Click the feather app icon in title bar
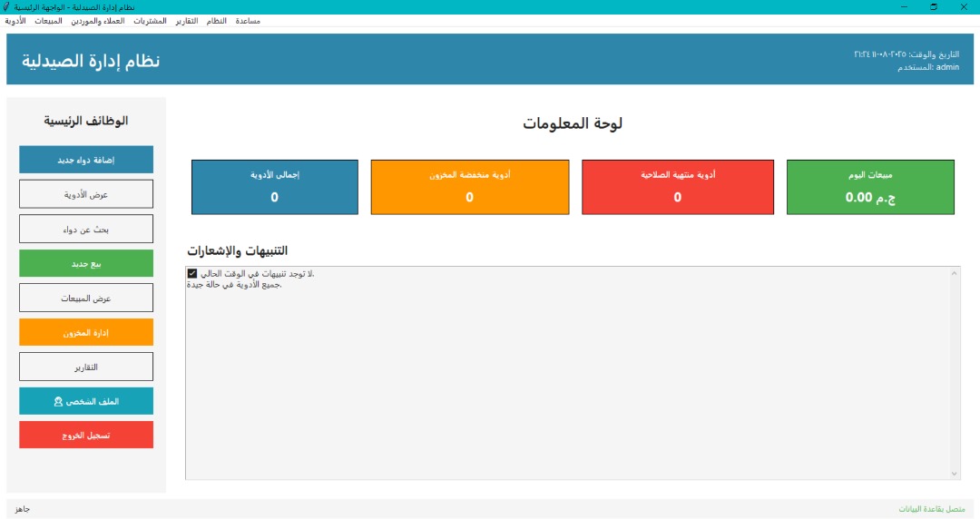This screenshot has width=980, height=519. (x=7, y=7)
